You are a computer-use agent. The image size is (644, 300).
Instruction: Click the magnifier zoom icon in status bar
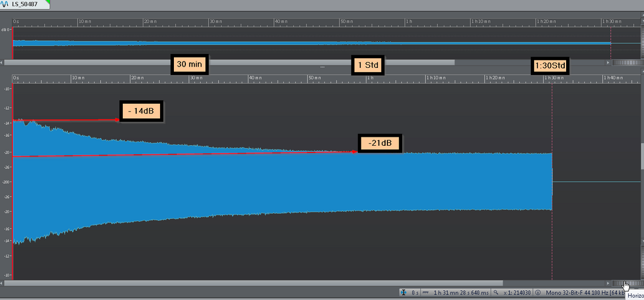pyautogui.click(x=496, y=293)
